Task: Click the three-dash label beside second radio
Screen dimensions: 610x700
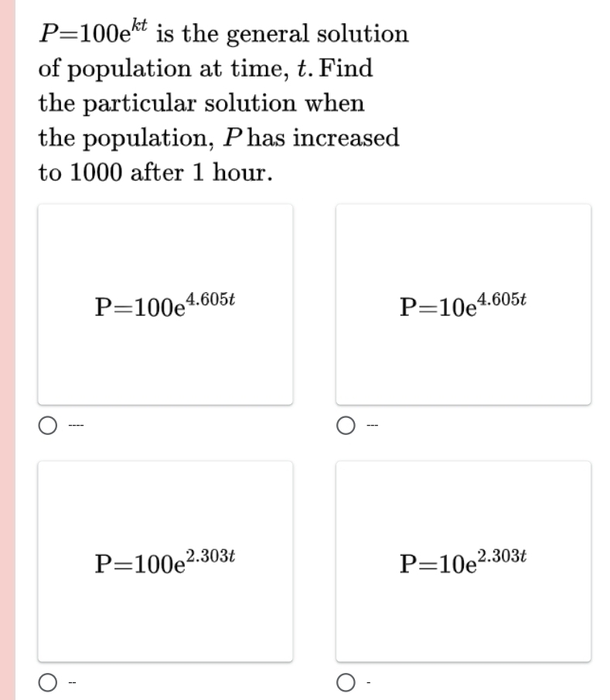Action: (x=372, y=426)
